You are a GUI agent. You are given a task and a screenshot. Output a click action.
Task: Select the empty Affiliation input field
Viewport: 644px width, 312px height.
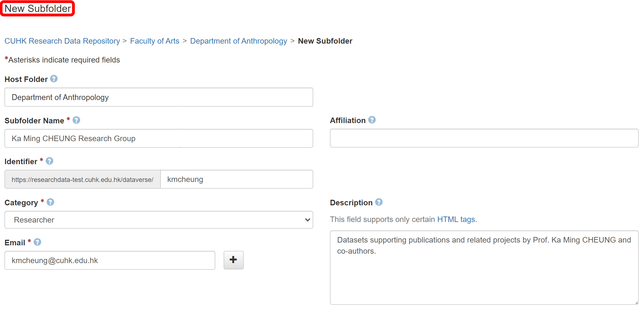(x=484, y=138)
